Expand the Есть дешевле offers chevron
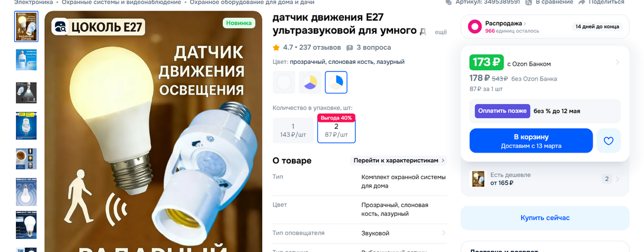 click(618, 179)
